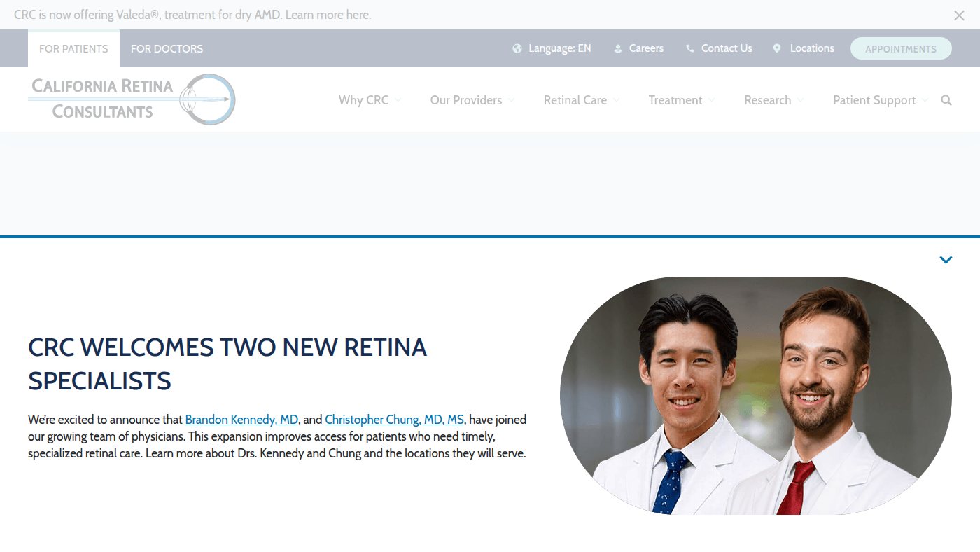
Task: Expand the chevron next to Why CRC
Action: pyautogui.click(x=398, y=100)
